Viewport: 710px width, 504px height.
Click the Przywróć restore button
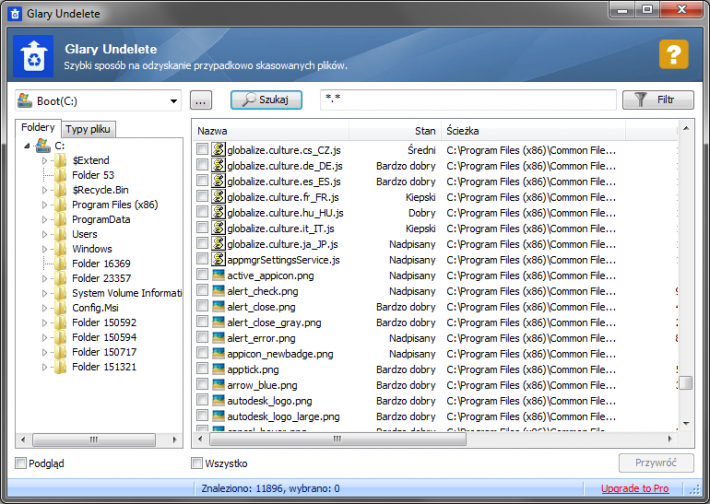tap(656, 463)
